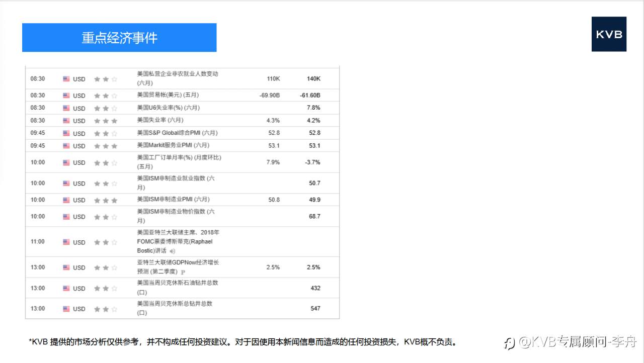Click the star rating in the GDPNow经济增长预测 row
The image size is (644, 363).
(106, 267)
